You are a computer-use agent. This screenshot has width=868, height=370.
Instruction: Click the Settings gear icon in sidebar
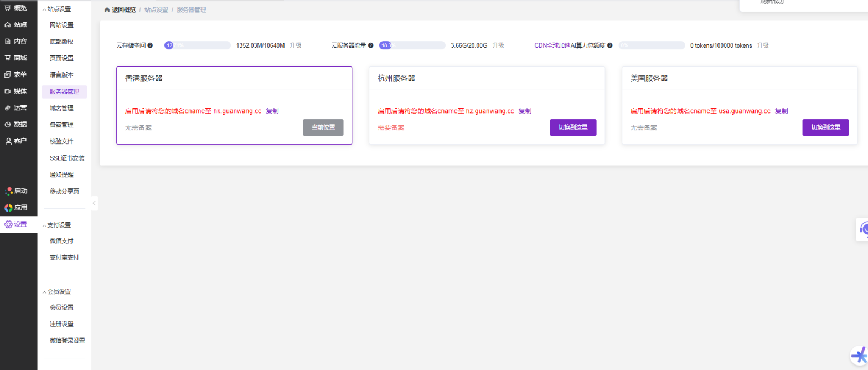pyautogui.click(x=8, y=224)
